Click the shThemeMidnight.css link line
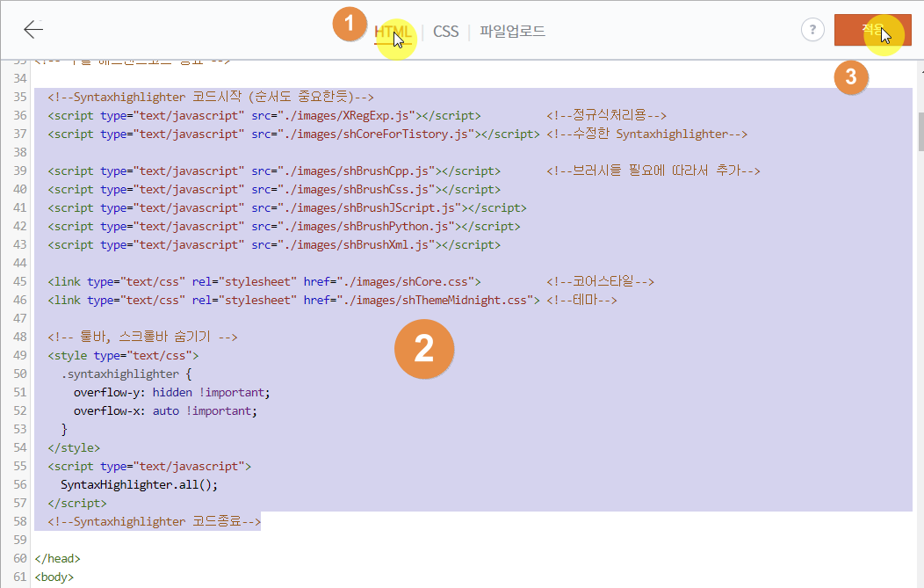The image size is (924, 588). click(x=293, y=301)
